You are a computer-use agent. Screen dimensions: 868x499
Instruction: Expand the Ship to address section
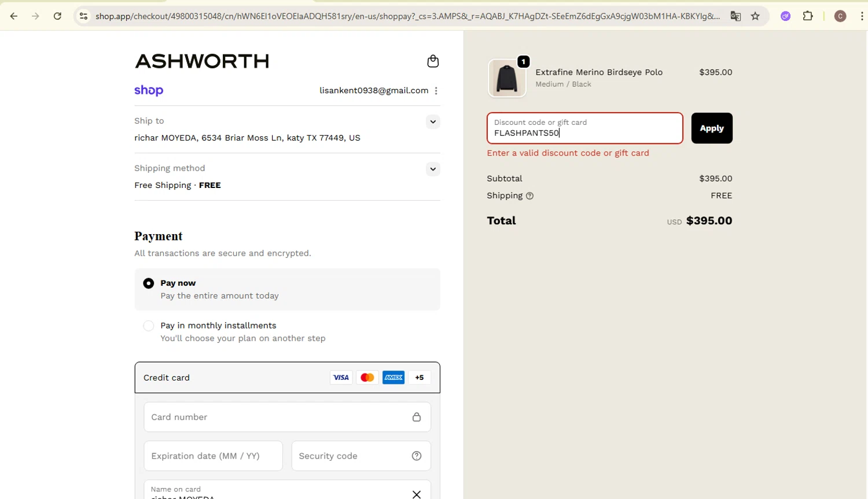[x=433, y=122]
